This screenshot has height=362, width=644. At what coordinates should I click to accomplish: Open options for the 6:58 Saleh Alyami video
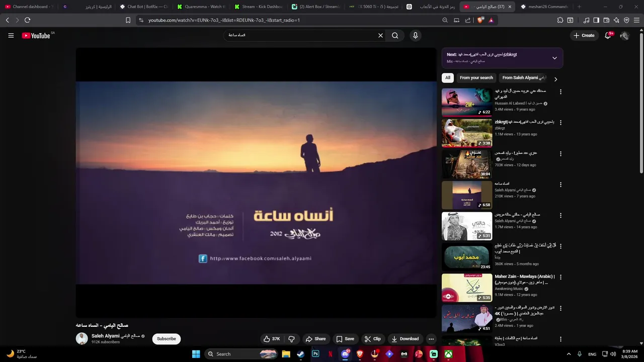560,185
